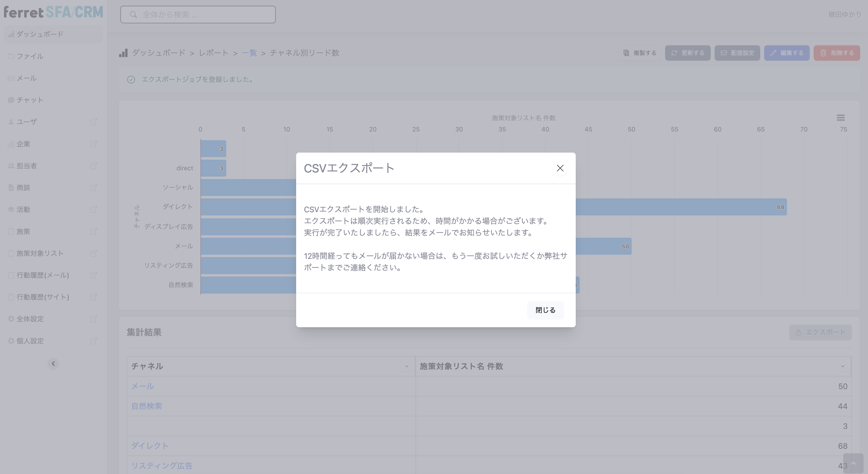Open ファイル in the sidebar
Screen dimensions: 868x474
pyautogui.click(x=53, y=56)
